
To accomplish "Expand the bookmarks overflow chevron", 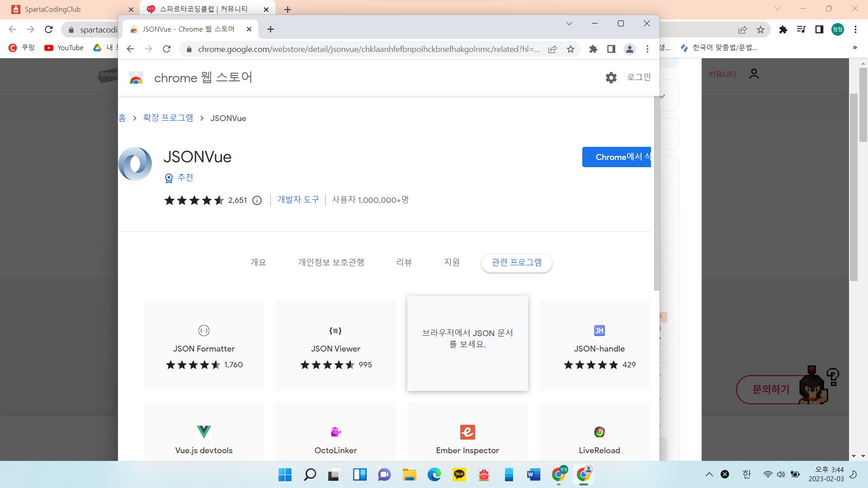I will (x=854, y=47).
